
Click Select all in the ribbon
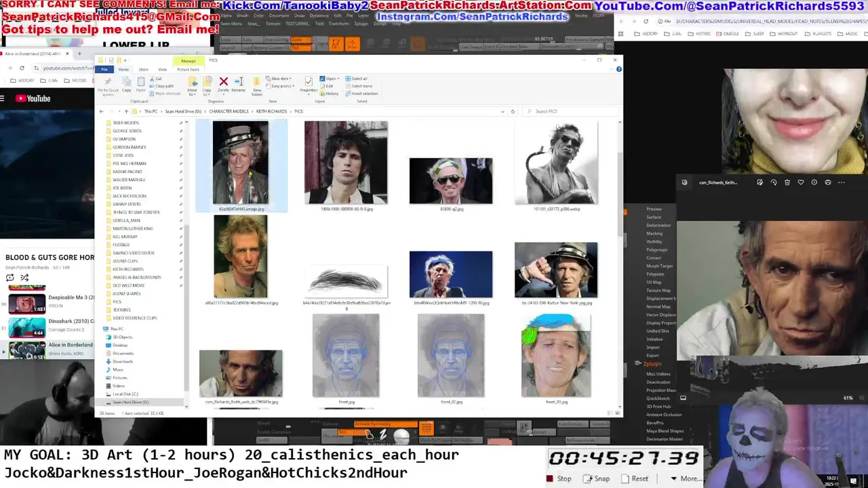click(357, 79)
